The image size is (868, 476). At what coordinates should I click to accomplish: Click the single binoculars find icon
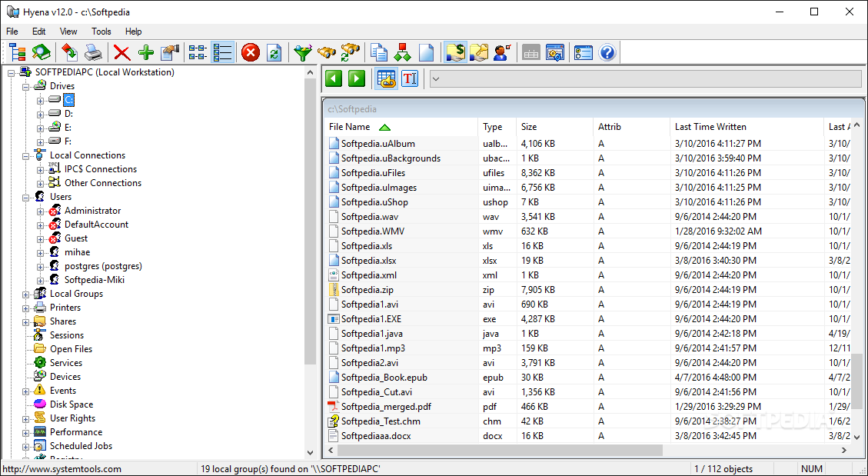(326, 53)
